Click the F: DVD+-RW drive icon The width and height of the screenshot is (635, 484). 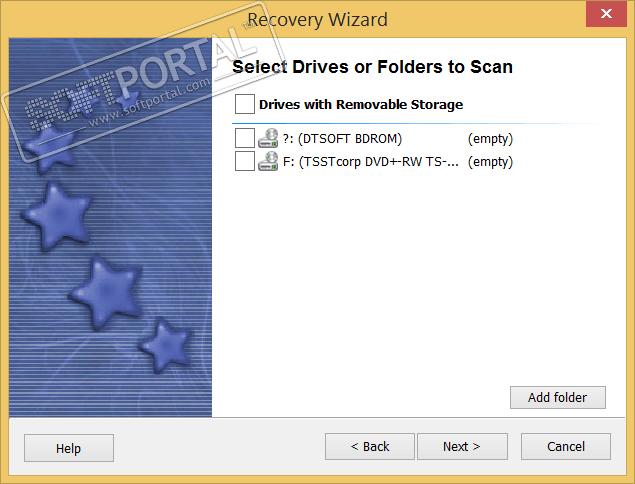coord(268,161)
